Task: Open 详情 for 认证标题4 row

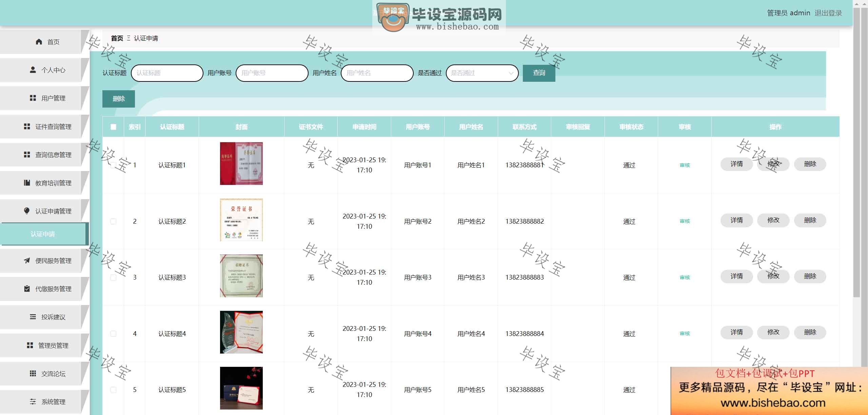Action: 736,332
